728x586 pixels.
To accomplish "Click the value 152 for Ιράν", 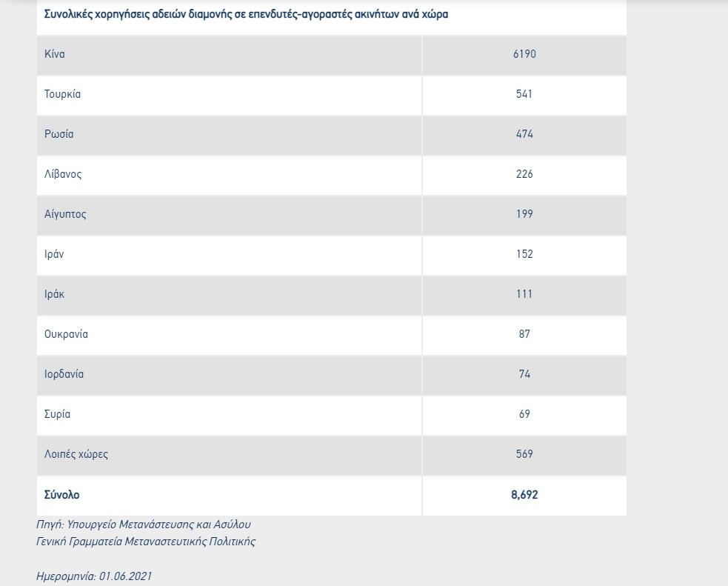I will tap(524, 254).
